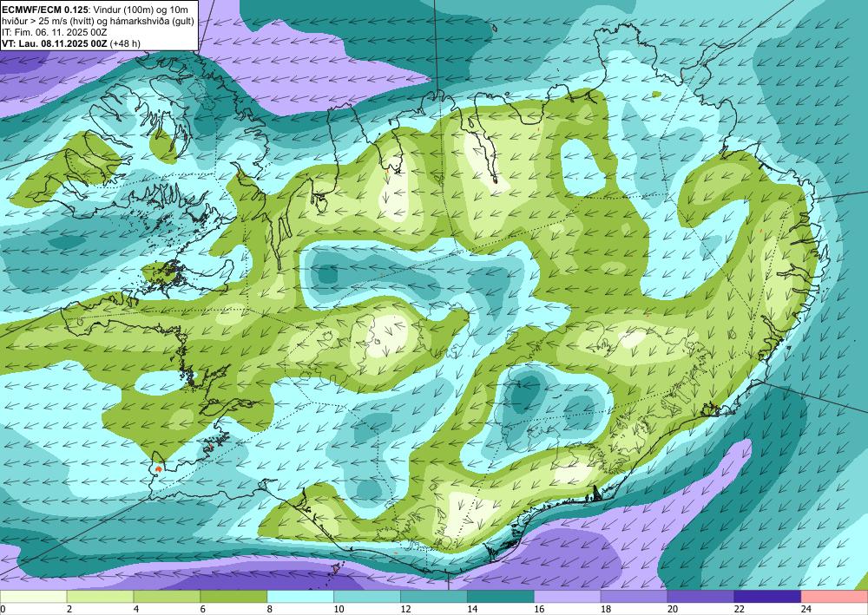Viewport: 868px width, 615px height.
Task: Click the legend scale value 20
Action: click(673, 609)
